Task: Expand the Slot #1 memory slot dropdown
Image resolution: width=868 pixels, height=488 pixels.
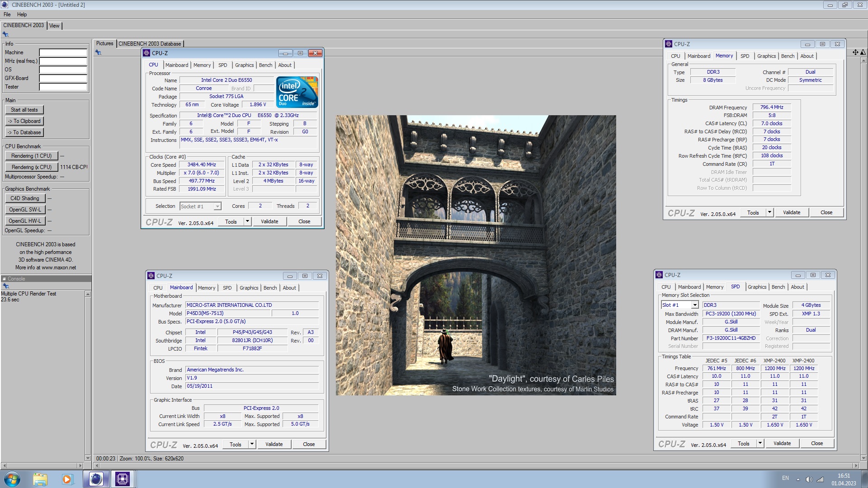Action: pyautogui.click(x=695, y=305)
